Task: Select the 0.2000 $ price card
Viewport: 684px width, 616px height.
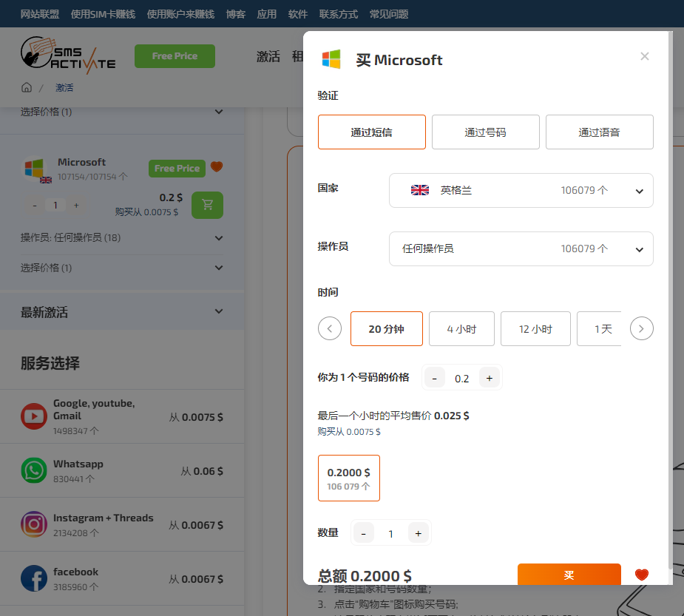Action: (x=349, y=478)
